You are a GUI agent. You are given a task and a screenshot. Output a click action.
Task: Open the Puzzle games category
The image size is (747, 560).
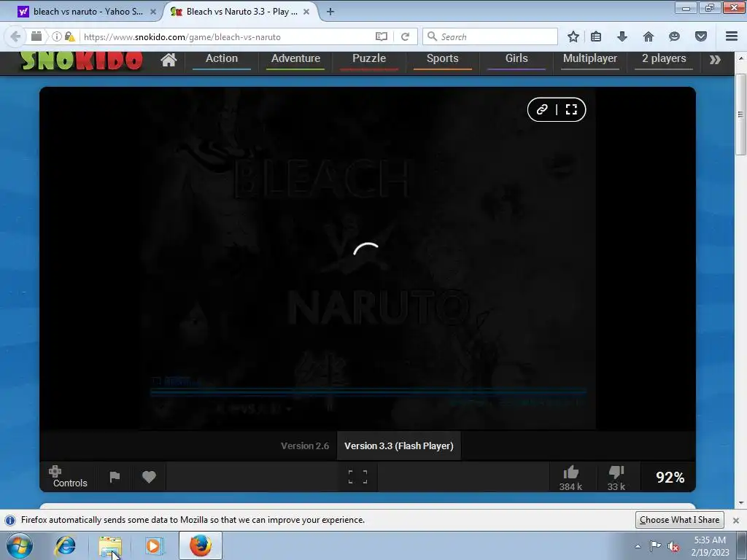(x=368, y=59)
